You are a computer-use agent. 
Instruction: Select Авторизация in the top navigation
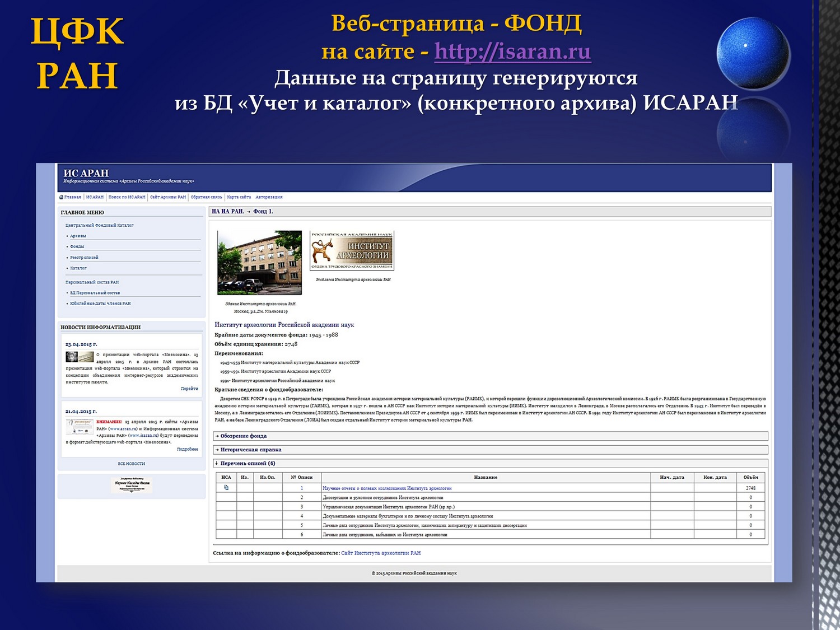(x=269, y=197)
